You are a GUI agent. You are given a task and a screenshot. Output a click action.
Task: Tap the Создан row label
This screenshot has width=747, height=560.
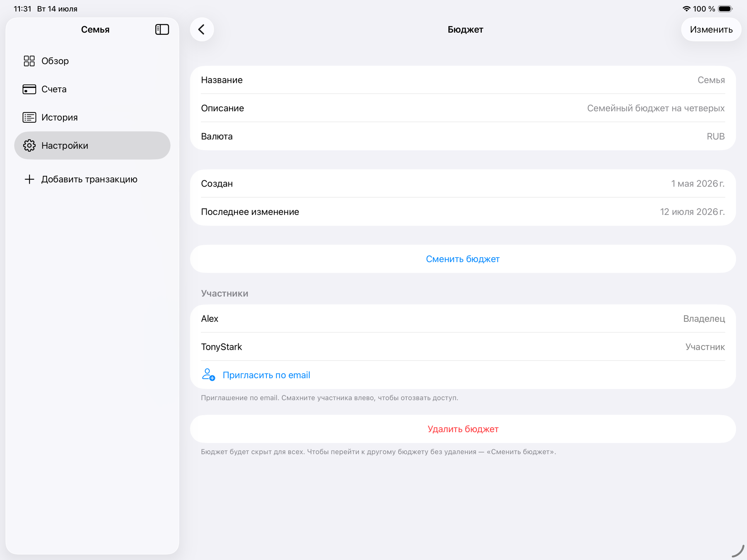pos(217,184)
